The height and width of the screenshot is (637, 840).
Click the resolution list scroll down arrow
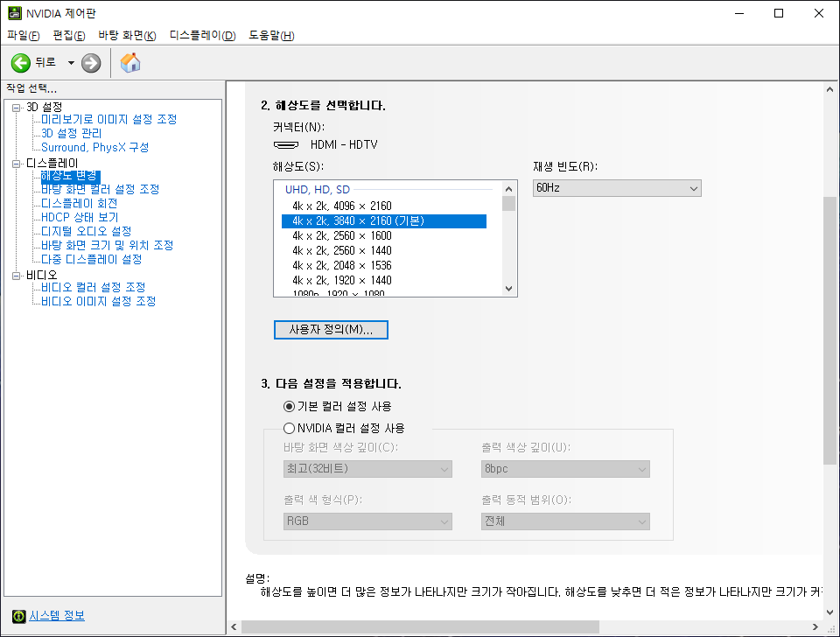(509, 289)
